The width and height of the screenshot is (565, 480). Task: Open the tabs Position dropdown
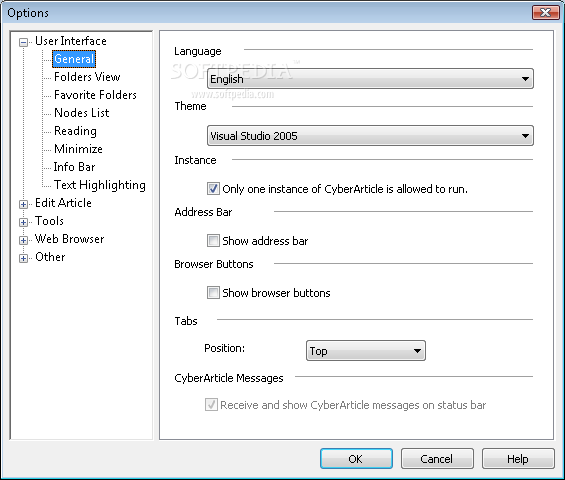(366, 351)
